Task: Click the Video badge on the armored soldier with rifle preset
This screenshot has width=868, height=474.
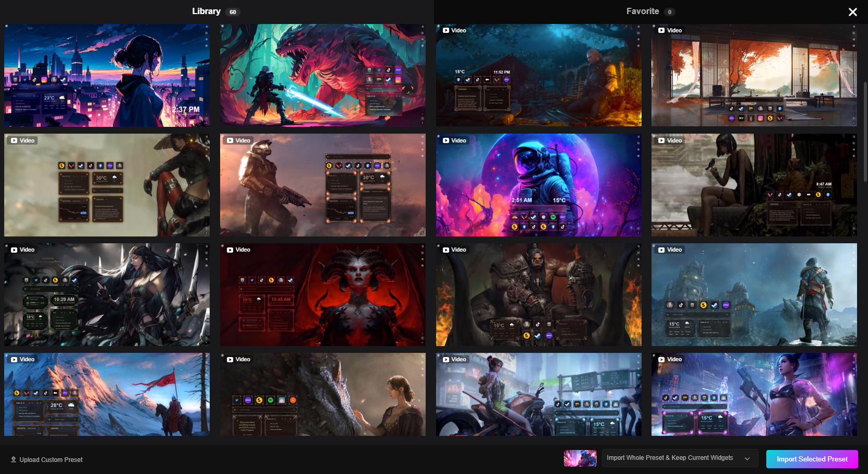Action: pyautogui.click(x=239, y=140)
